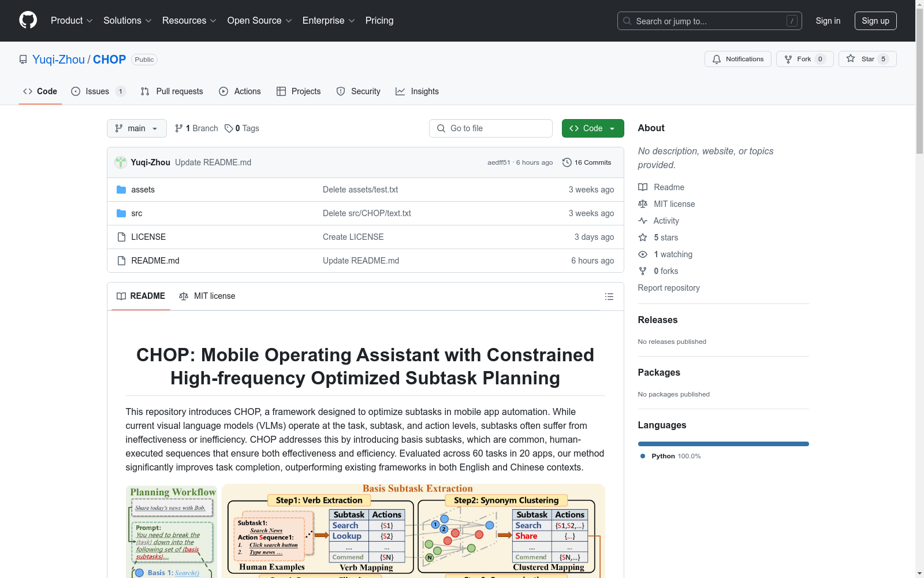Click the 6 hours ago timestamp on README.md
The width and height of the screenshot is (924, 578).
[593, 261]
